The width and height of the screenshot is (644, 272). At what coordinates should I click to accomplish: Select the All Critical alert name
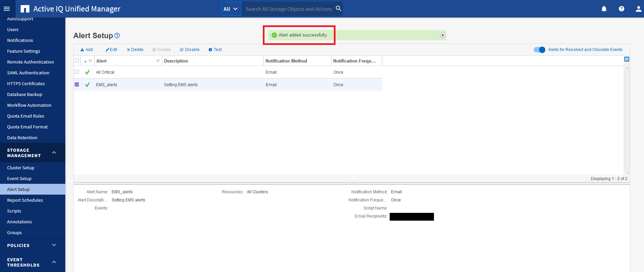105,72
